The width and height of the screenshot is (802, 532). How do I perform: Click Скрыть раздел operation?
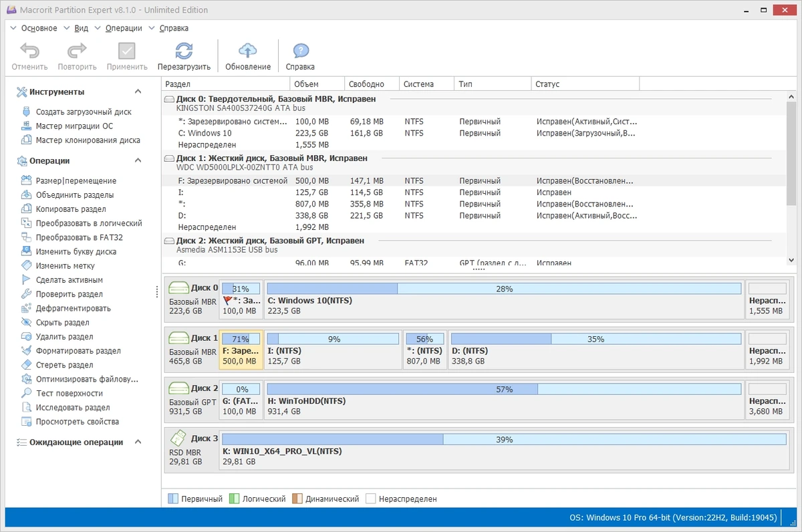click(x=62, y=322)
